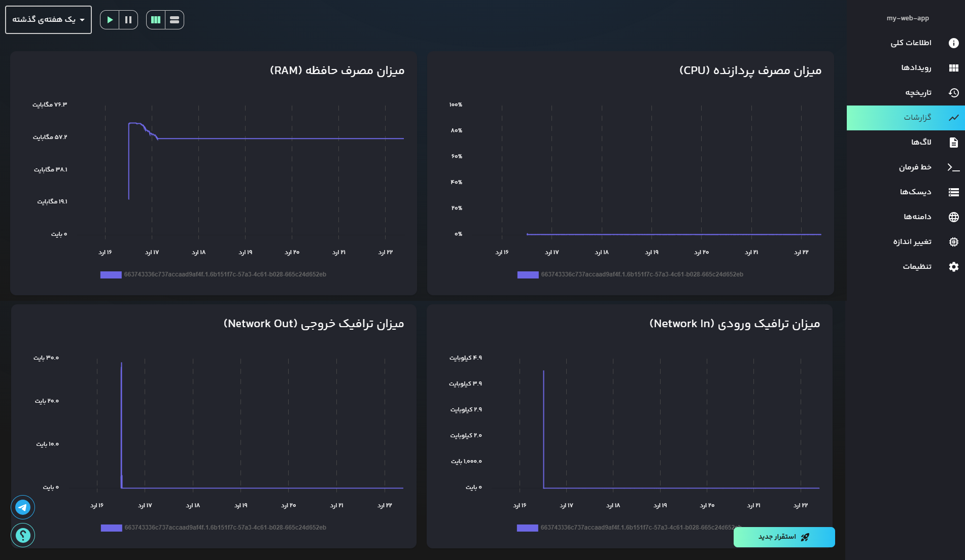Click the gear icon for تنظیمات
Screen dimensions: 965x560
pos(954,267)
